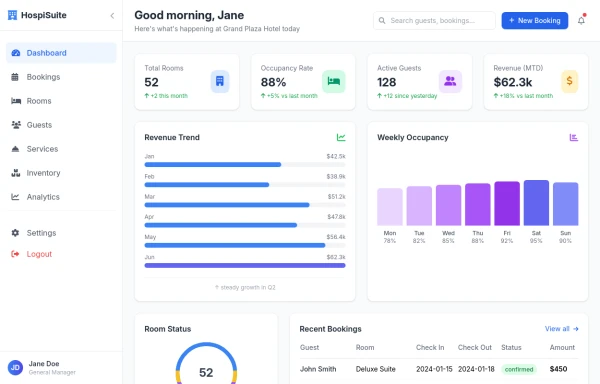Click the confirmed status badge
The image size is (600, 384).
pyautogui.click(x=519, y=369)
